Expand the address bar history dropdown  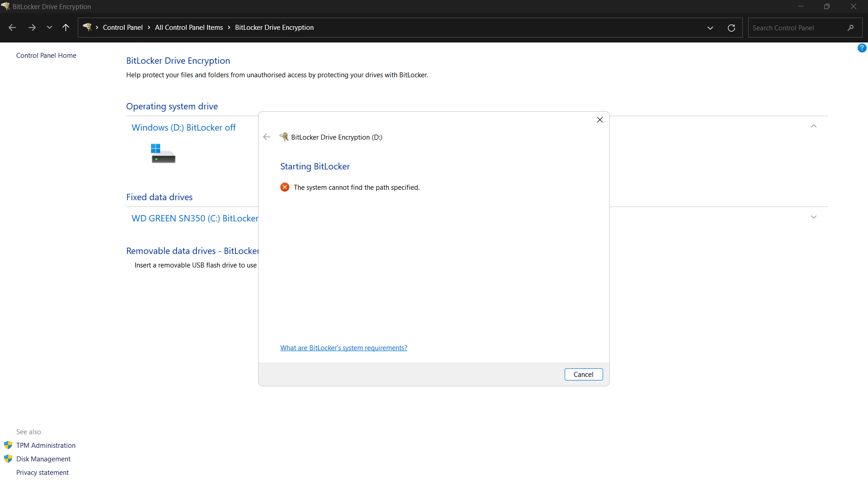click(710, 28)
